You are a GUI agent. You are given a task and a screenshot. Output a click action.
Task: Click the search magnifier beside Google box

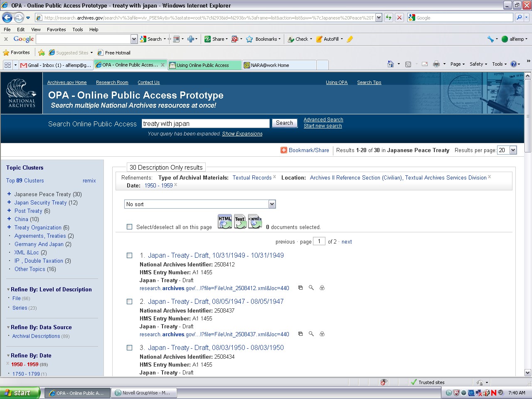pyautogui.click(x=519, y=17)
